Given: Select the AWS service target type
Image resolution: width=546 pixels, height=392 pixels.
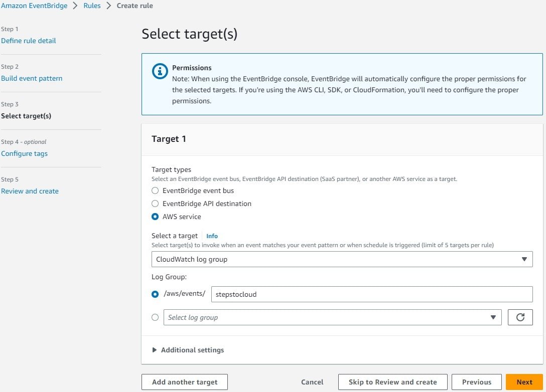Looking at the screenshot, I should (155, 217).
